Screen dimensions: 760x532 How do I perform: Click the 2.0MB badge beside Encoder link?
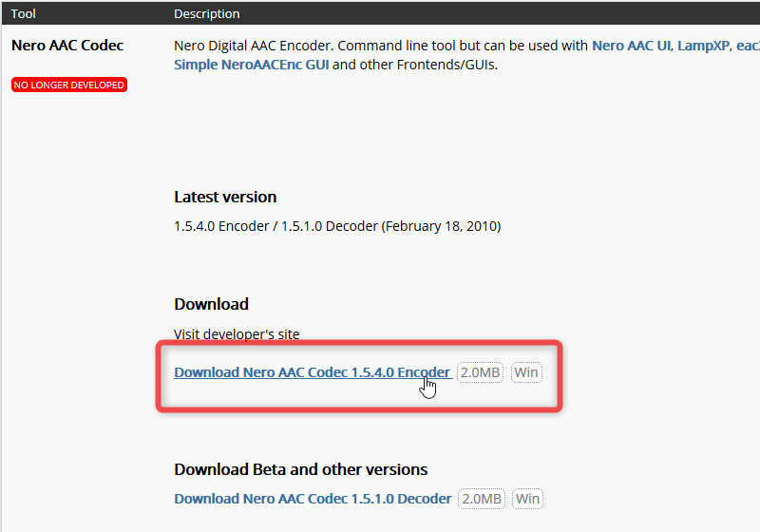pos(480,372)
